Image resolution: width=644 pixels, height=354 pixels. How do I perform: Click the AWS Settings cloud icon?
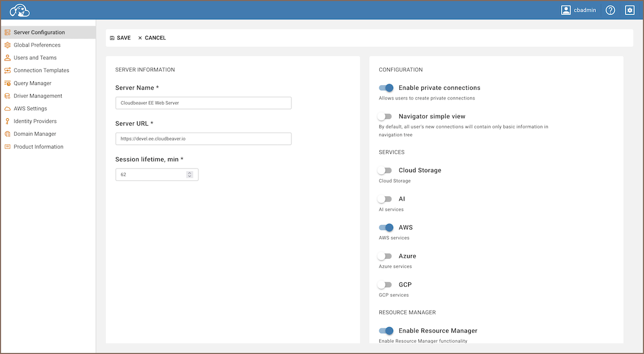click(x=7, y=109)
